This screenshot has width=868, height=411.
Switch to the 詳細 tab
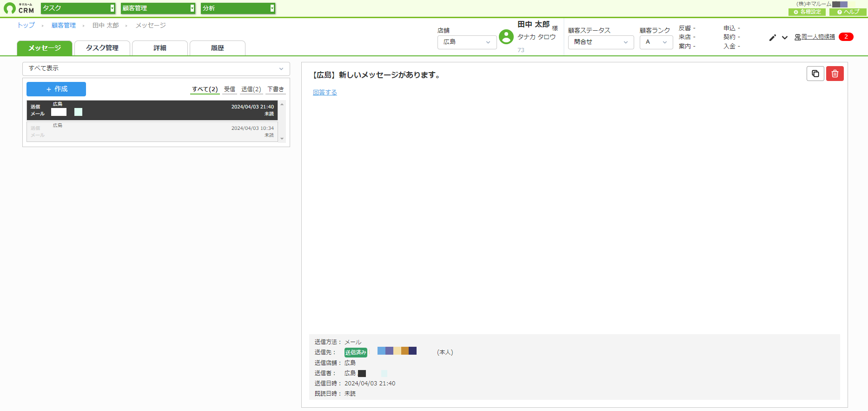click(x=160, y=48)
